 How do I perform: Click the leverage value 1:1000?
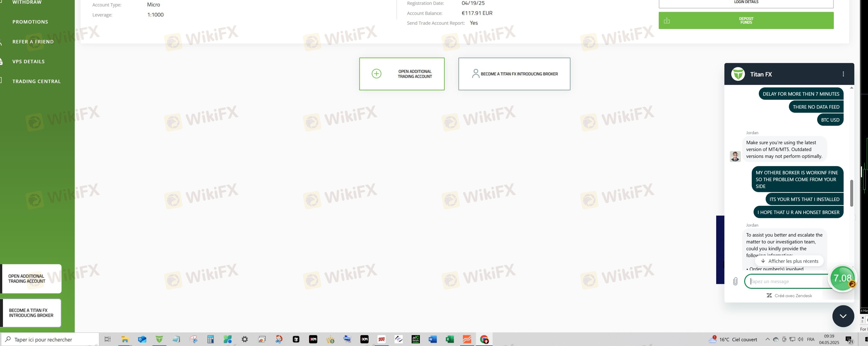[x=155, y=15]
